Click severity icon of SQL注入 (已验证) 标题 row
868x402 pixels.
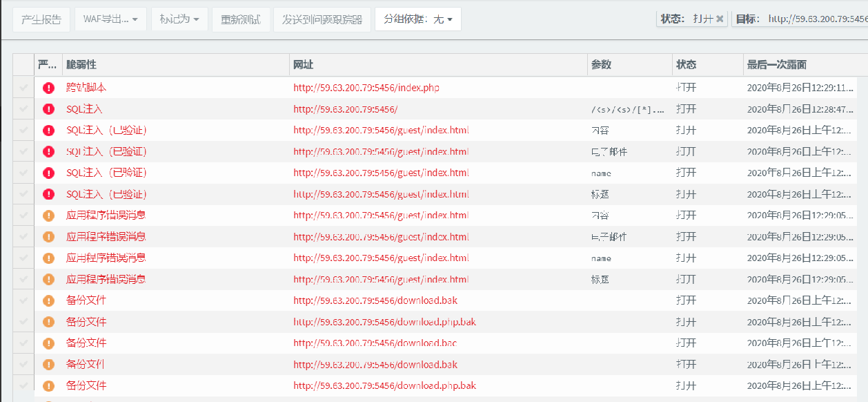[48, 194]
